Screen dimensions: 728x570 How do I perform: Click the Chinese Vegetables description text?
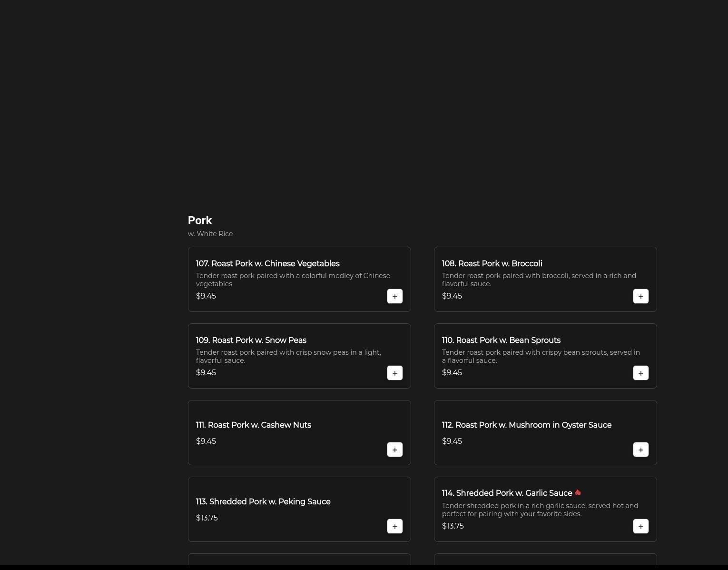pyautogui.click(x=293, y=280)
